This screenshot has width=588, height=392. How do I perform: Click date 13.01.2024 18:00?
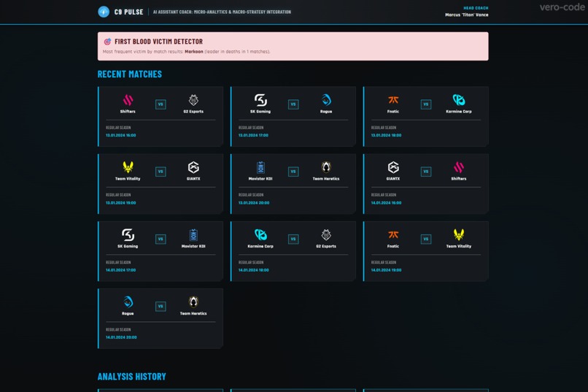click(x=386, y=136)
